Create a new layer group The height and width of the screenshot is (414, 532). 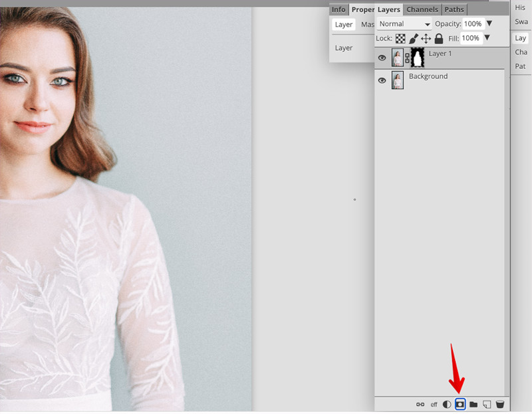pos(473,404)
